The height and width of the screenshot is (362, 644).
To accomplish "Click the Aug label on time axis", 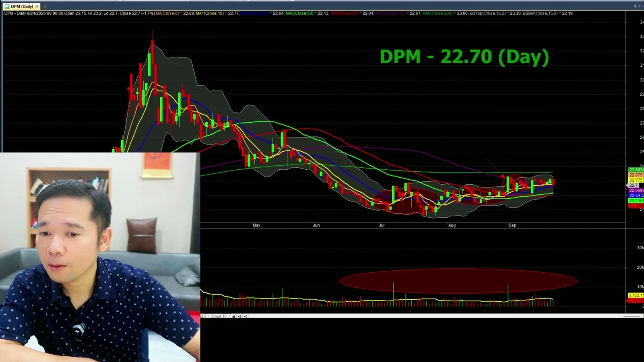I will (452, 225).
